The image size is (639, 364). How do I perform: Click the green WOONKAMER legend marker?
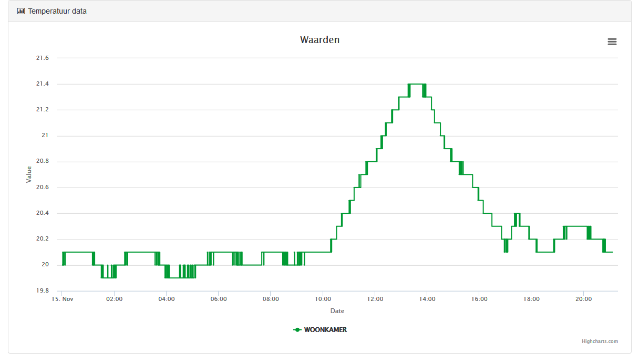pos(297,330)
